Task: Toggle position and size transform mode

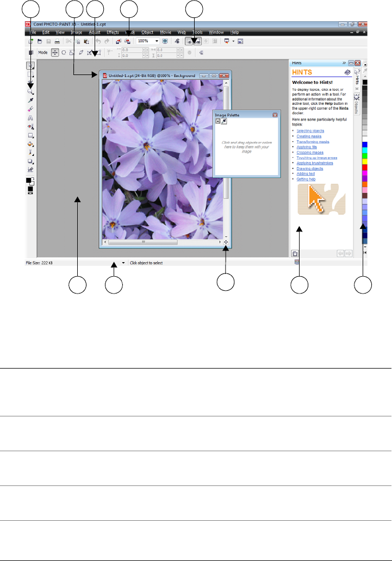Action: (55, 53)
